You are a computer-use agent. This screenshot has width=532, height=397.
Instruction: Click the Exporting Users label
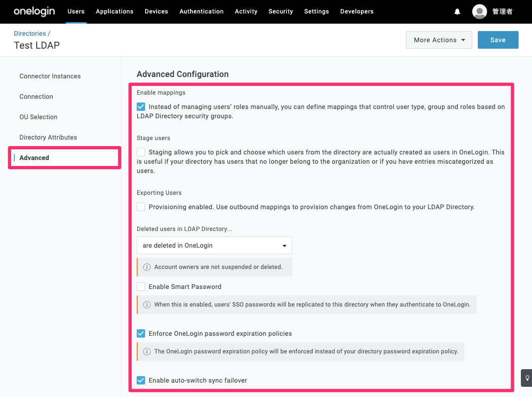[159, 192]
